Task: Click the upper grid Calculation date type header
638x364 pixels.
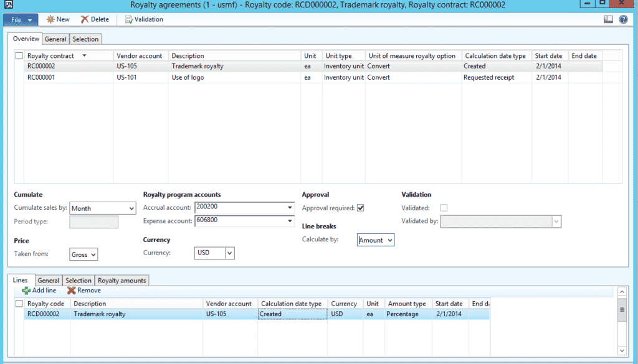Action: pyautogui.click(x=496, y=55)
